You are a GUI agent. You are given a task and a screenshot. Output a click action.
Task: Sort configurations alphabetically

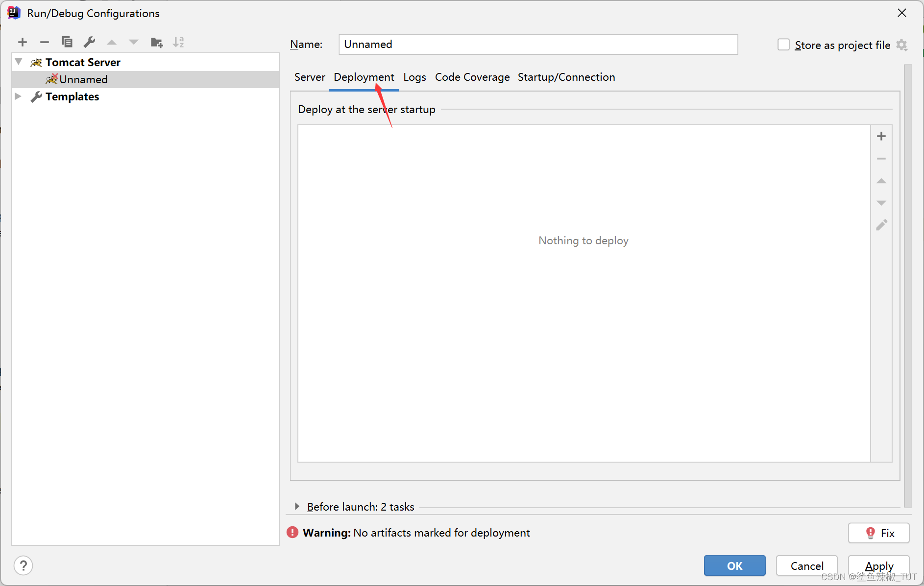(178, 42)
